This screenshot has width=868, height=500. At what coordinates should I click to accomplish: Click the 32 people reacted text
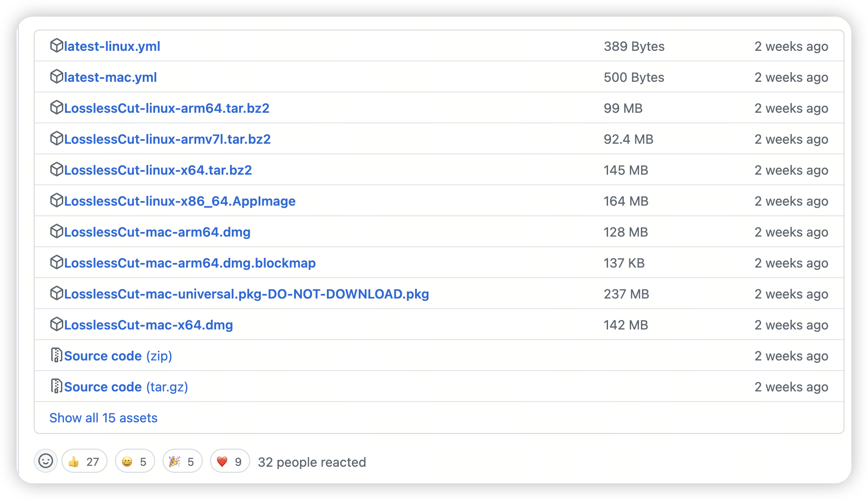[312, 462]
